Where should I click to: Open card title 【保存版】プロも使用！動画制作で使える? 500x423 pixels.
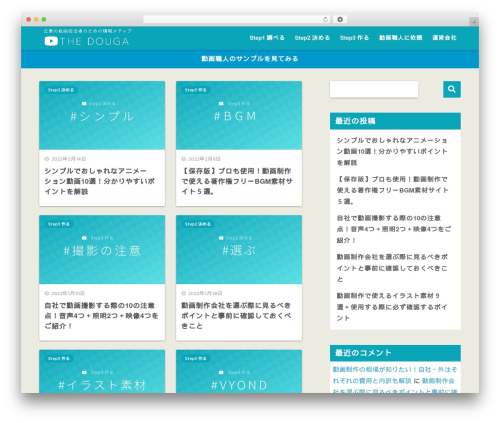237,181
